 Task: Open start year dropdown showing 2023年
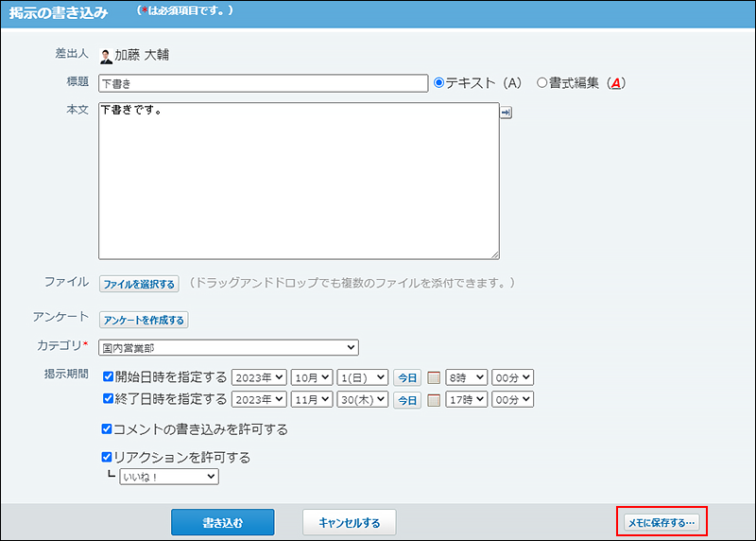[259, 377]
